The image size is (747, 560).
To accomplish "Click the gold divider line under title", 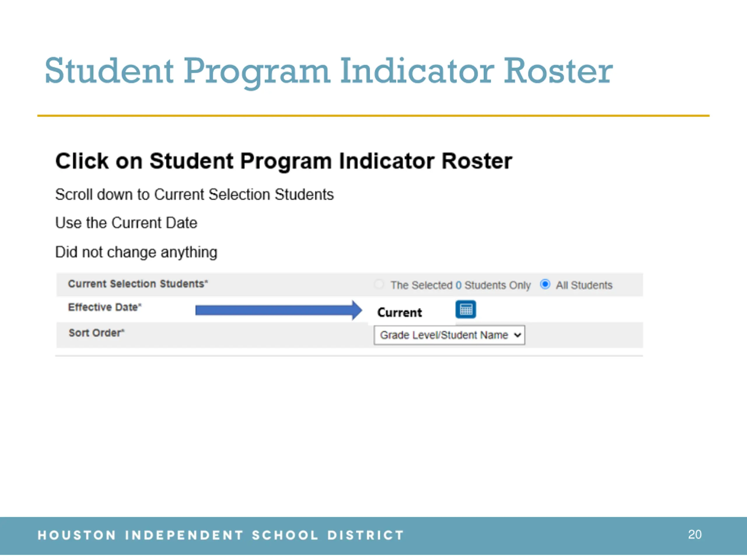I will (373, 116).
